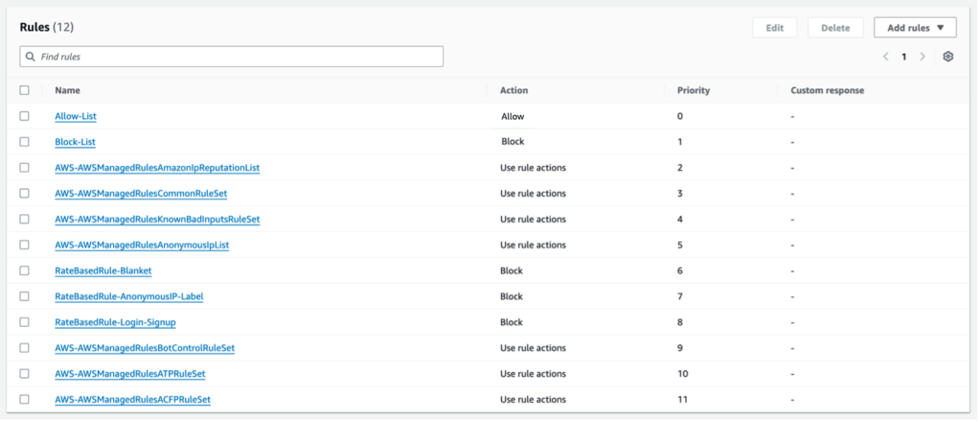
Task: Tick the checkbox beside RateBasedRule-Blanket
Action: [x=25, y=270]
